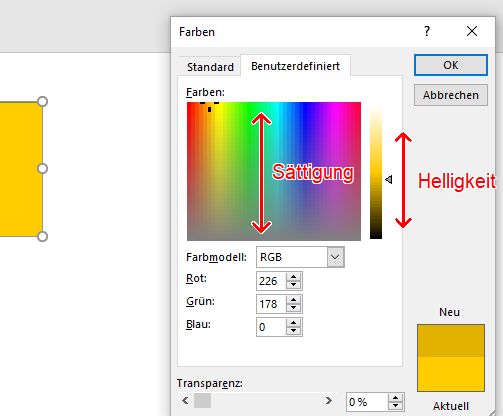Increase the Blau value with up arrow
The image size is (503, 416).
[293, 323]
